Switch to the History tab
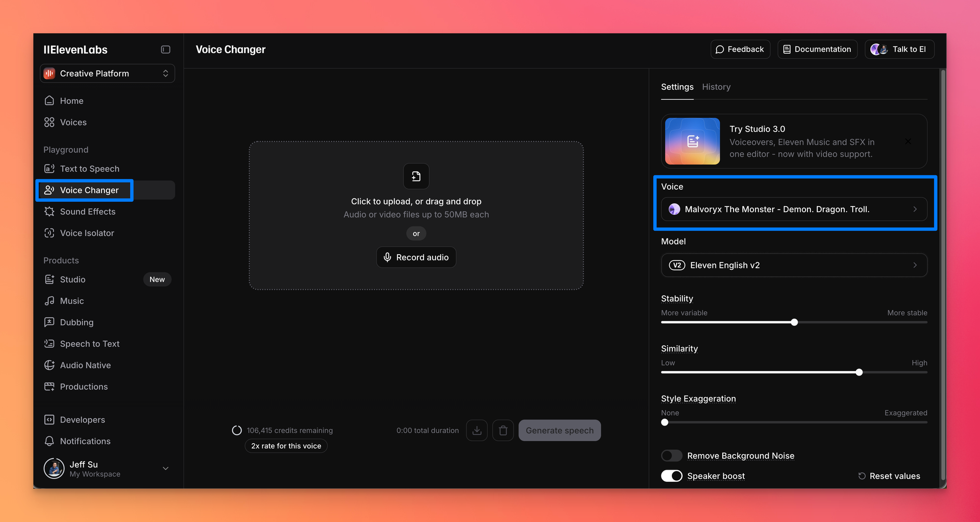This screenshot has width=980, height=522. tap(716, 87)
